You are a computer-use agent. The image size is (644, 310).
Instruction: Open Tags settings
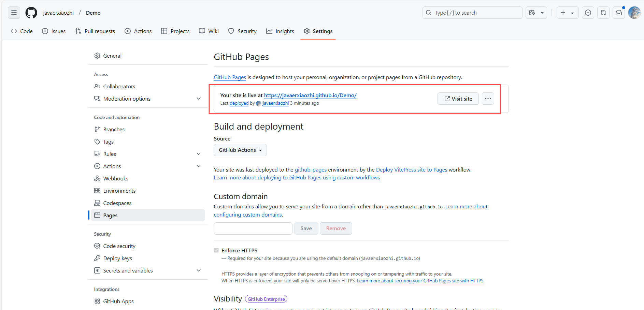point(148,142)
